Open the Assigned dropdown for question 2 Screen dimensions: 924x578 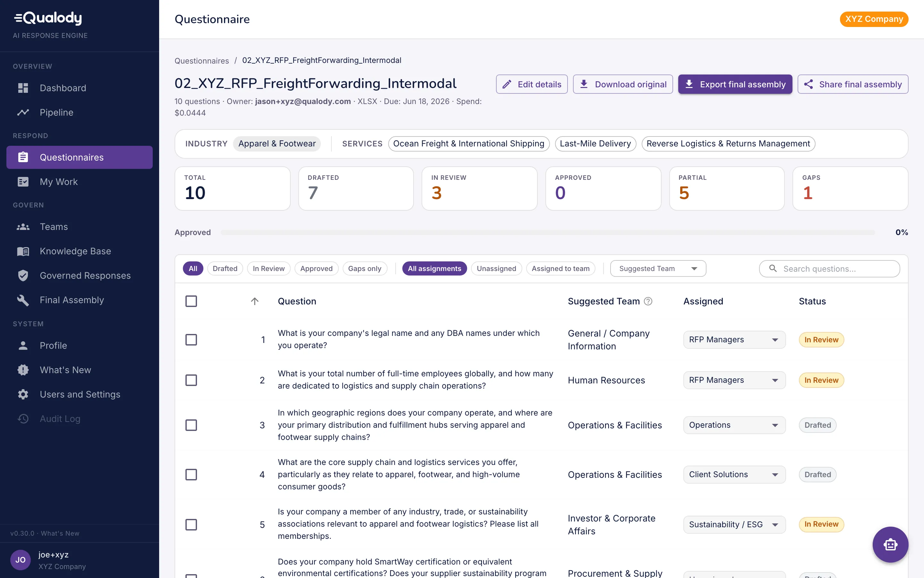(x=734, y=380)
